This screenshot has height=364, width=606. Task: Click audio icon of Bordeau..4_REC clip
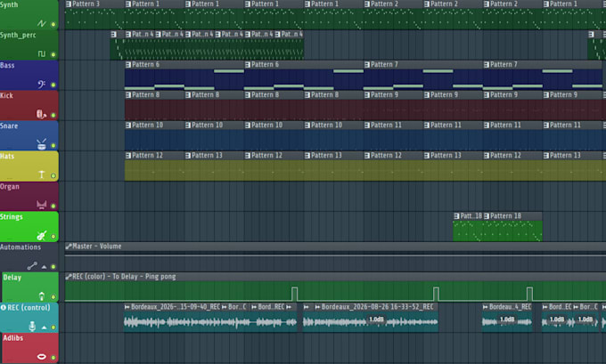(486, 307)
